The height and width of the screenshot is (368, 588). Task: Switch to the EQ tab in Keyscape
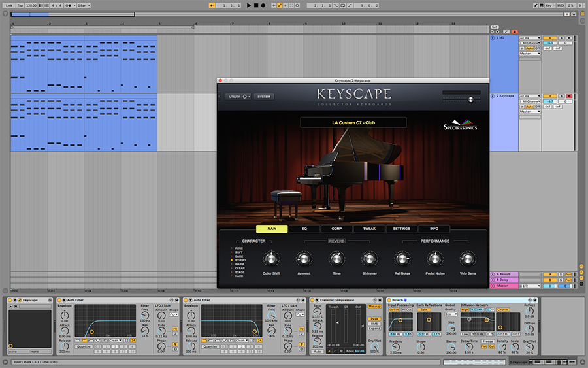tap(304, 229)
